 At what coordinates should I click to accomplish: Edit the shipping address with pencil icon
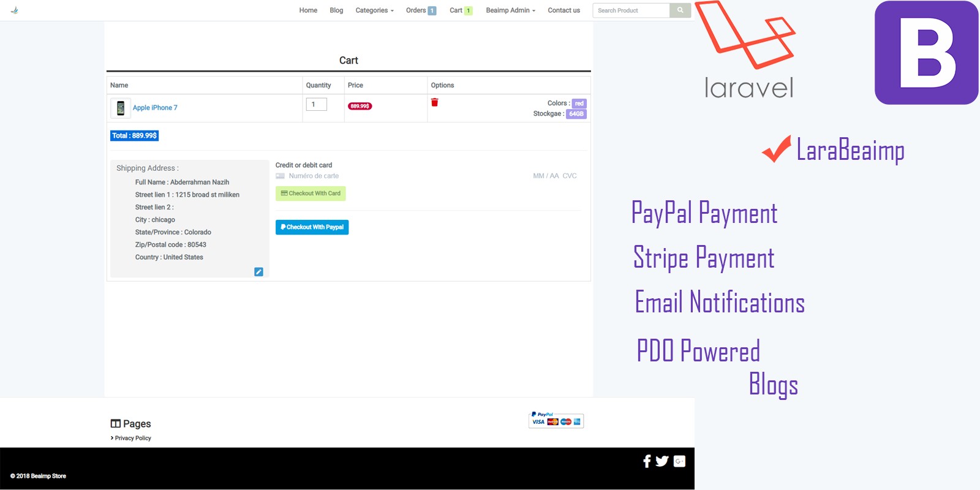[x=258, y=272]
